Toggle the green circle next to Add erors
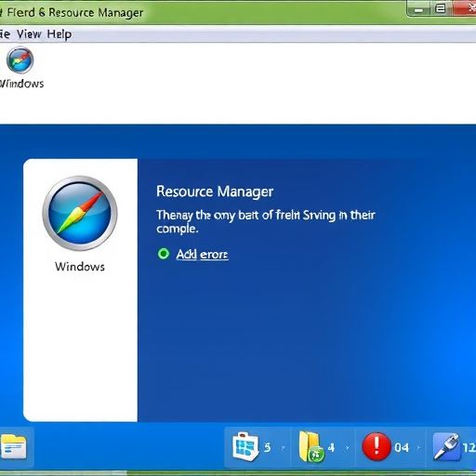The width and height of the screenshot is (476, 476). (164, 254)
